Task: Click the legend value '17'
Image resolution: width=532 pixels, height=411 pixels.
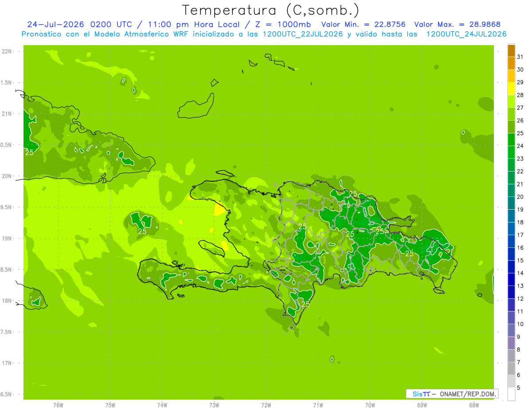Action: 520,235
